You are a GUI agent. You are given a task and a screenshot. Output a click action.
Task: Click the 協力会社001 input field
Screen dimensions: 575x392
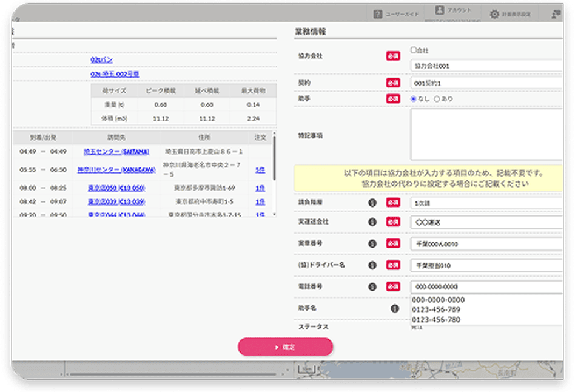pyautogui.click(x=486, y=66)
